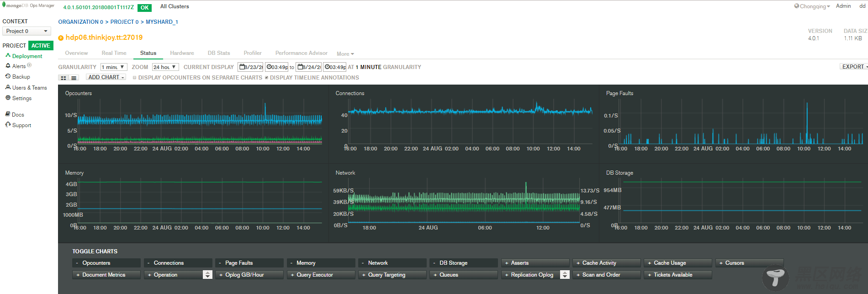Show the Cache Usage chart
868x294 pixels.
point(678,263)
